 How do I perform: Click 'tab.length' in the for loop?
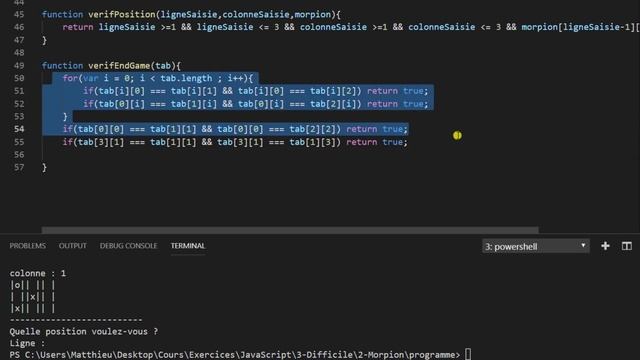coord(186,78)
